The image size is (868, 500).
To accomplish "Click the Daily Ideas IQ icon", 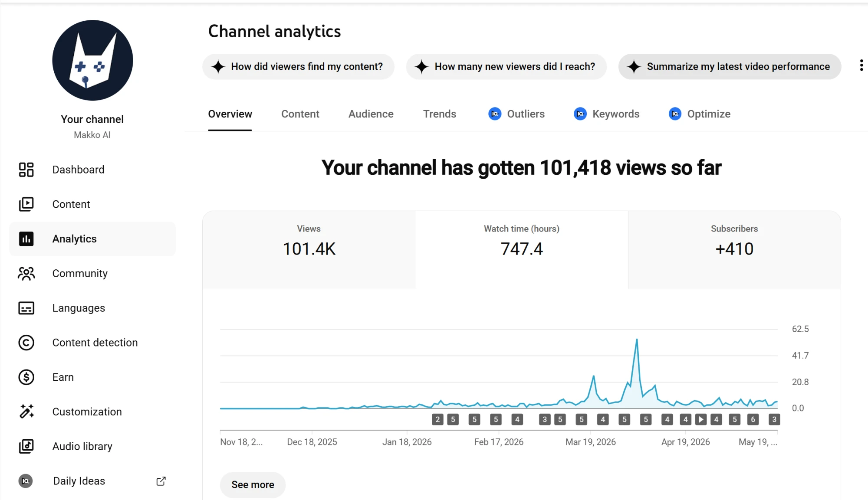I will tap(26, 481).
